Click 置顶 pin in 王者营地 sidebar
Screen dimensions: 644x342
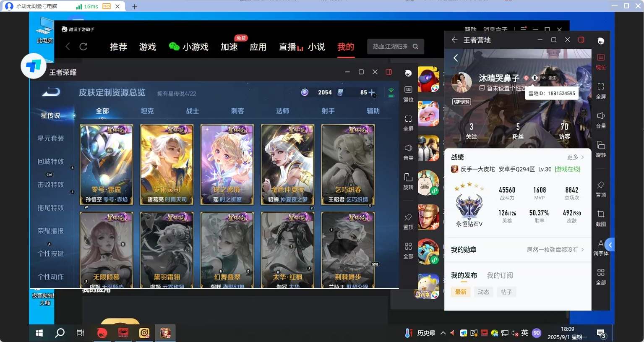click(601, 189)
